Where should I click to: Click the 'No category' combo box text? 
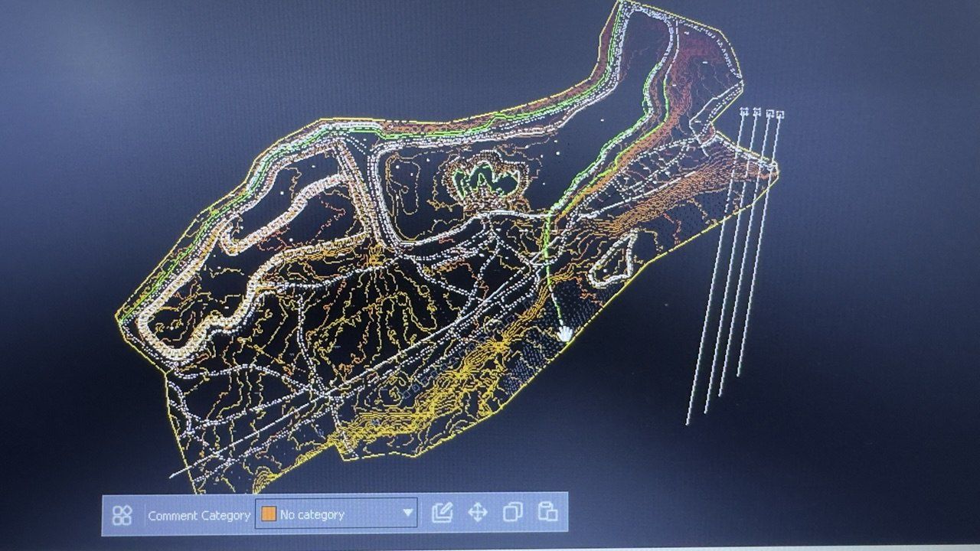[312, 515]
